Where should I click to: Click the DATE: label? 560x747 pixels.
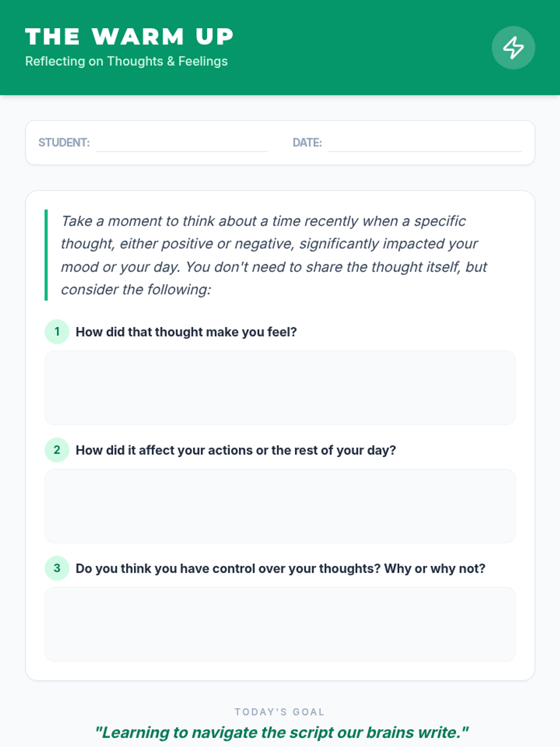pos(307,142)
